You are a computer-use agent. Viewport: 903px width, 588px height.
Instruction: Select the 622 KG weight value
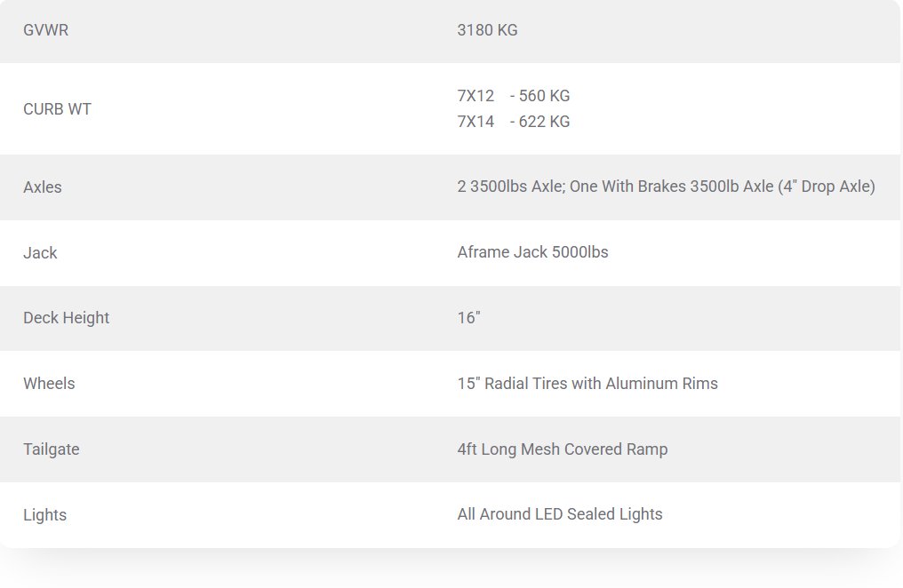click(x=544, y=122)
